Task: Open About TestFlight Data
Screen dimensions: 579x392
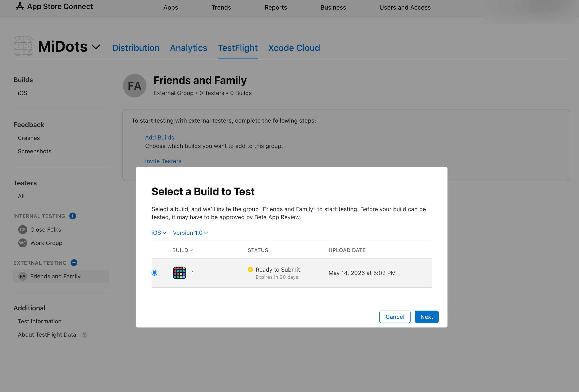Action: coord(47,335)
